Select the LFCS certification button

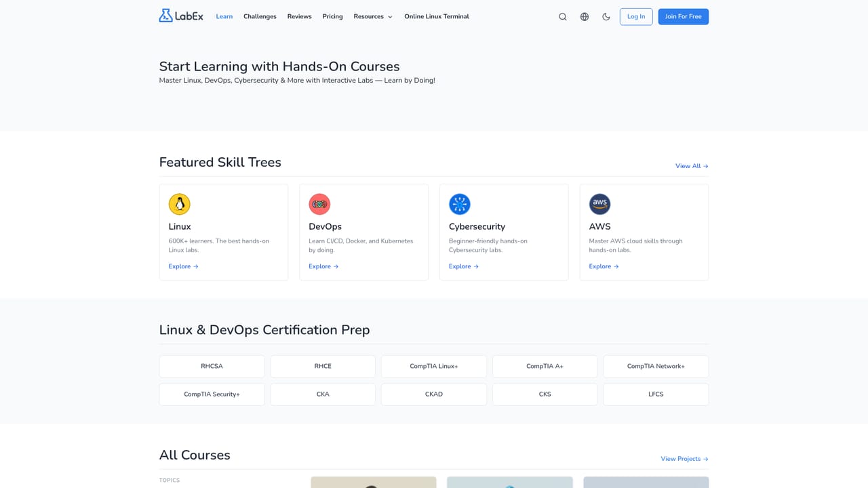(656, 394)
